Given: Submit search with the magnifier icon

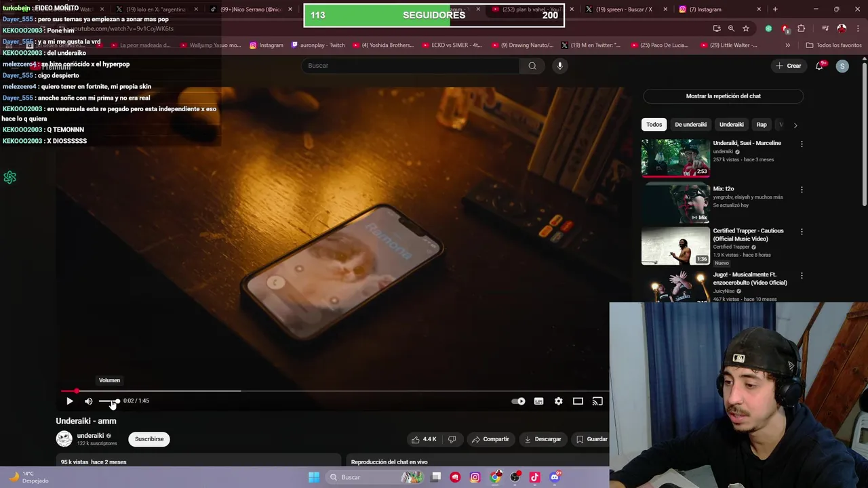Looking at the screenshot, I should pyautogui.click(x=532, y=66).
